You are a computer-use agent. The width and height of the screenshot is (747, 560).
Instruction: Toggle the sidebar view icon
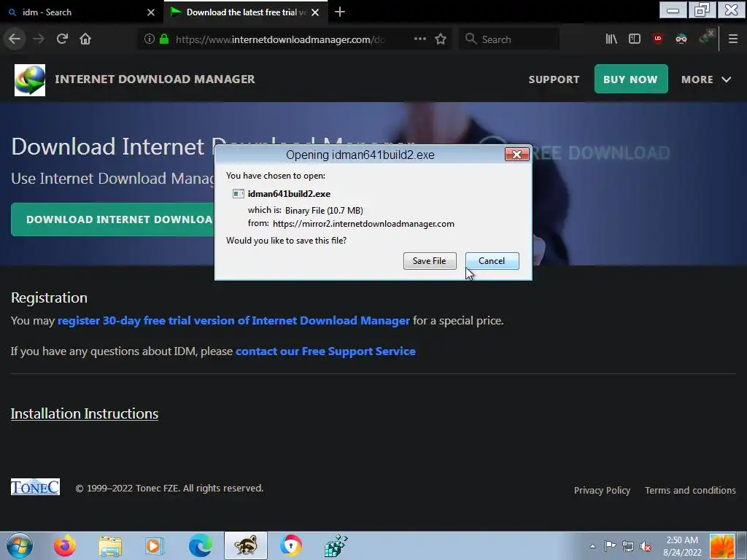[x=635, y=39]
